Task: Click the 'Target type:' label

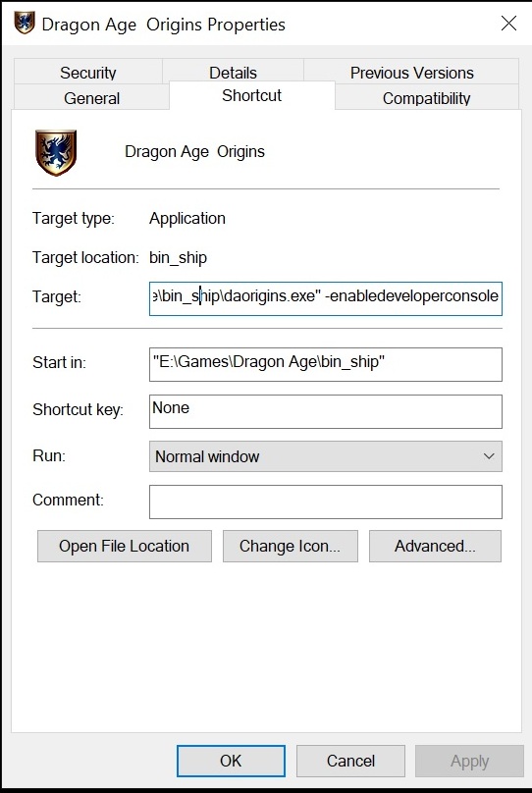Action: coord(74,219)
